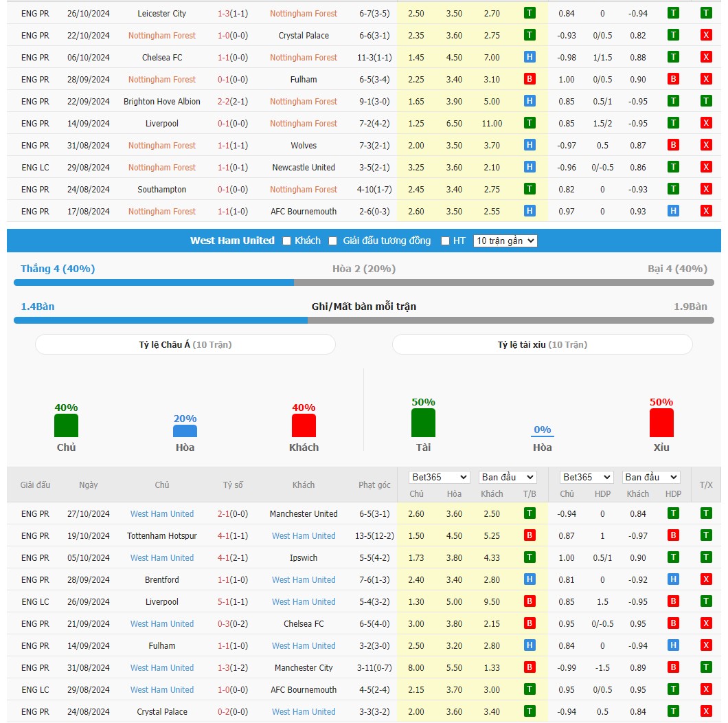Click the green T/X badge in Tottenham Hotspur row
This screenshot has height=723, width=728.
[706, 535]
